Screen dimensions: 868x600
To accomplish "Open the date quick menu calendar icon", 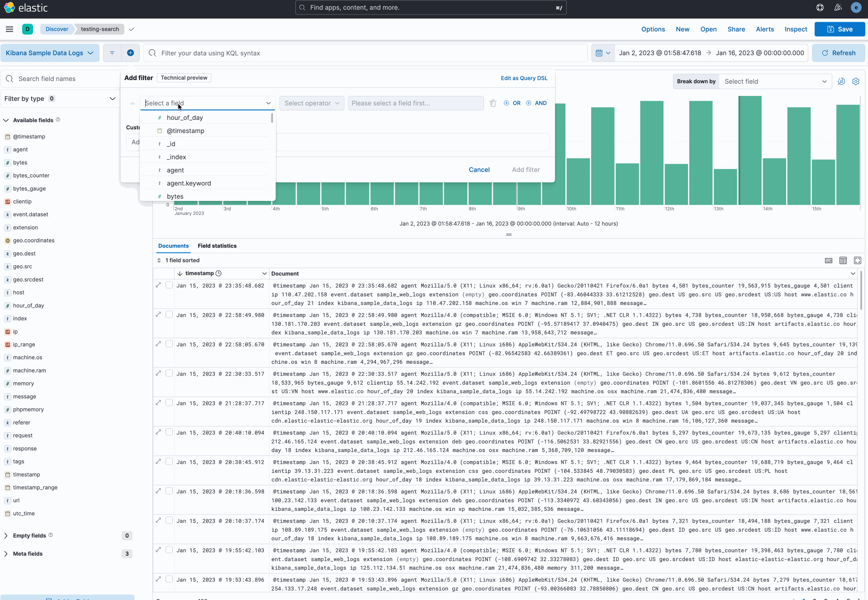I will [x=603, y=53].
